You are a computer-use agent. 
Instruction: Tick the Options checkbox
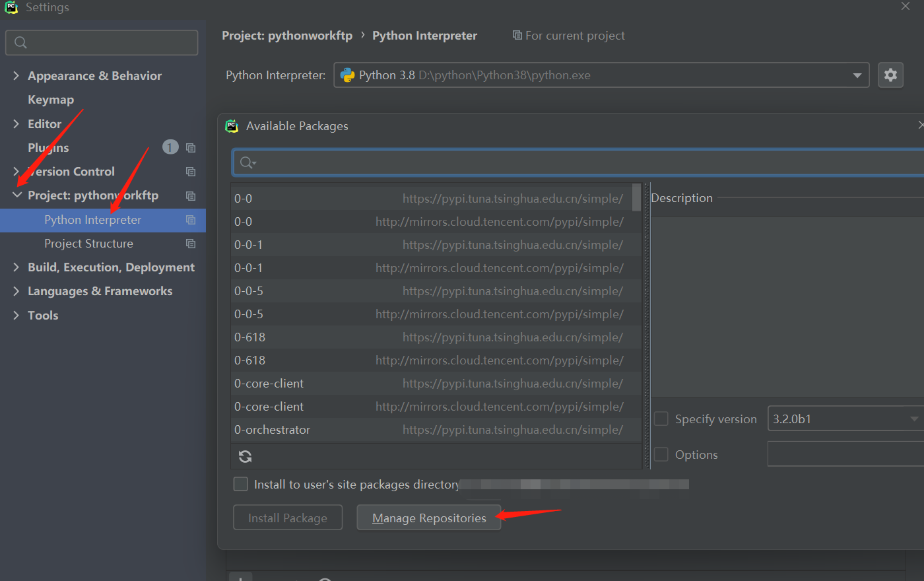[661, 454]
